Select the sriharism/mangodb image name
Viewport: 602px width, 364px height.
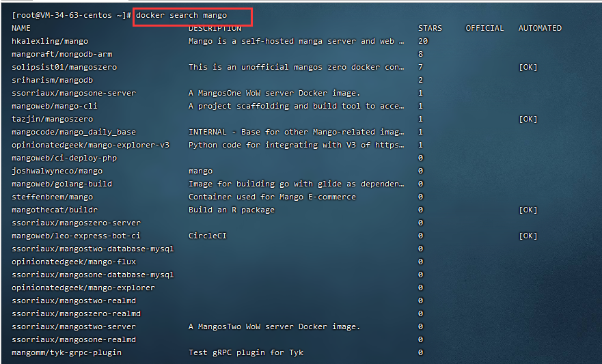tap(52, 80)
